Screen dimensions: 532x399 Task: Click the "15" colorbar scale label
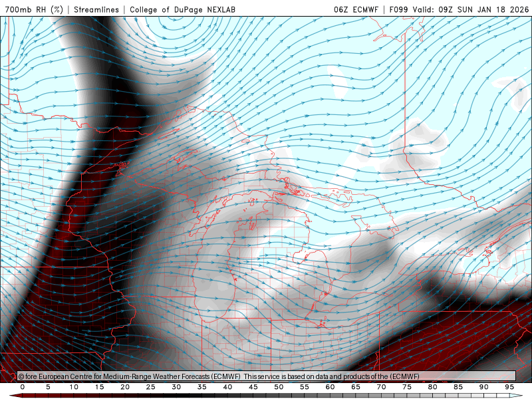99,387
